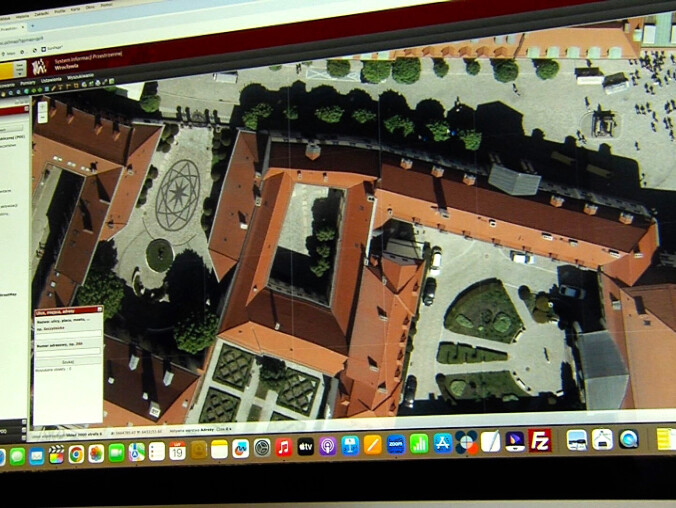The image size is (676, 508).
Task: Open Photos app in the Dock
Action: click(96, 454)
